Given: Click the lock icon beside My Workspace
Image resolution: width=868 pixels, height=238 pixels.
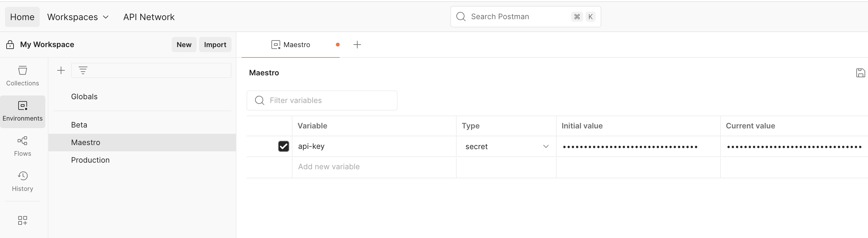Looking at the screenshot, I should tap(10, 45).
